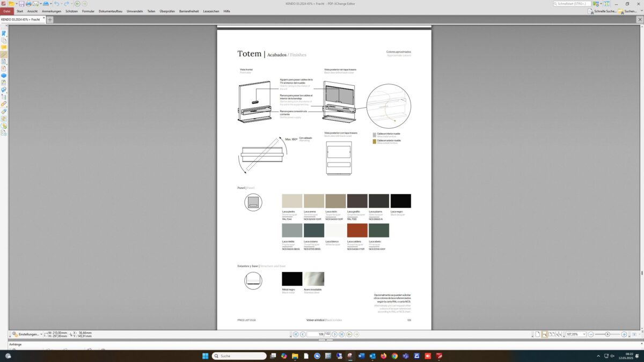Select KENDO 03.2024 45% + Fracht document tab
This screenshot has height=362, width=644.
(20, 19)
